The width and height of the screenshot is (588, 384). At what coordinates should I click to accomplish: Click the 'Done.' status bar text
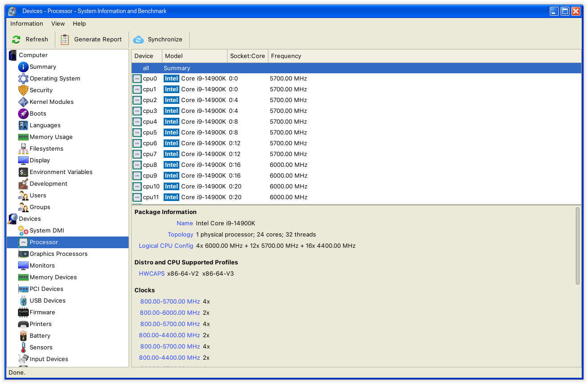[x=17, y=373]
